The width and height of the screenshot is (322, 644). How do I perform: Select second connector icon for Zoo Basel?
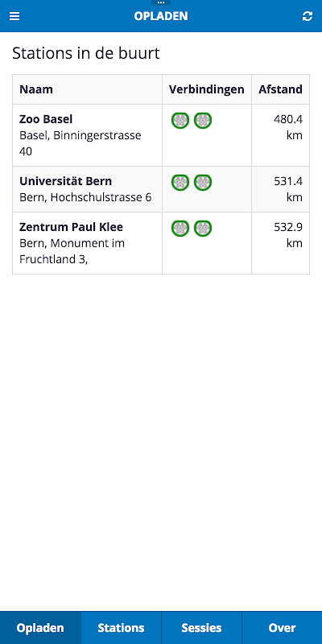pyautogui.click(x=203, y=120)
